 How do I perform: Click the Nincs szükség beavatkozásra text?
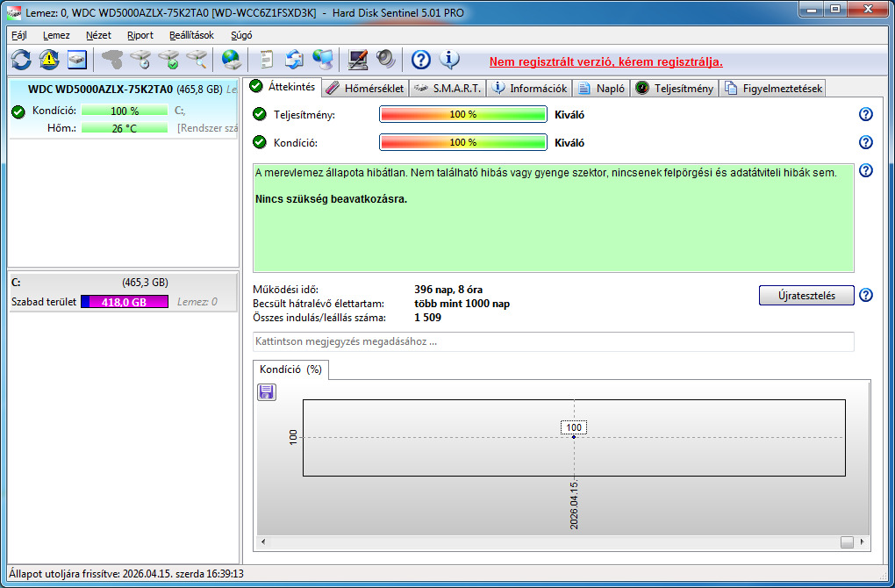click(x=331, y=200)
